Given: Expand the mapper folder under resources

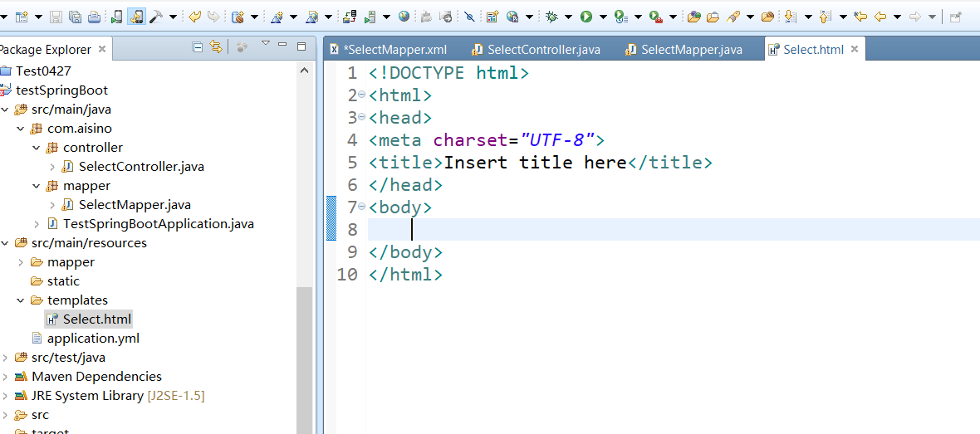Looking at the screenshot, I should click(21, 262).
